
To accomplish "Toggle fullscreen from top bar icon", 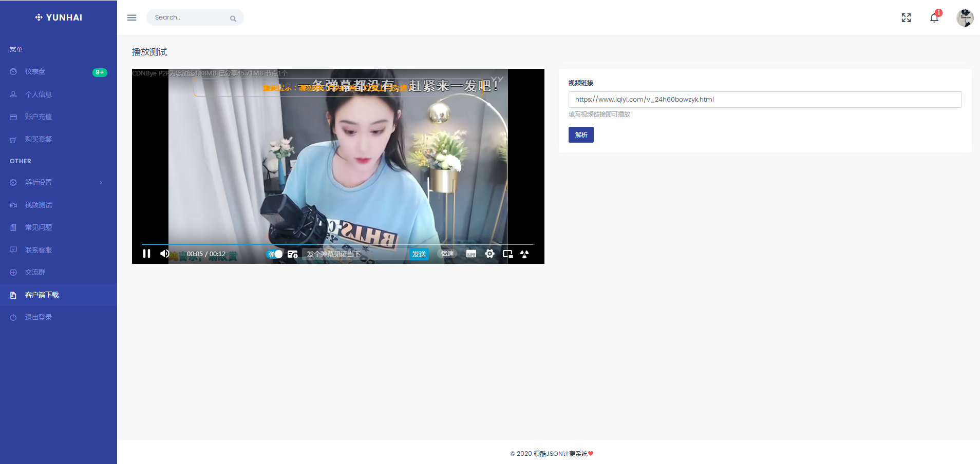I will point(906,18).
